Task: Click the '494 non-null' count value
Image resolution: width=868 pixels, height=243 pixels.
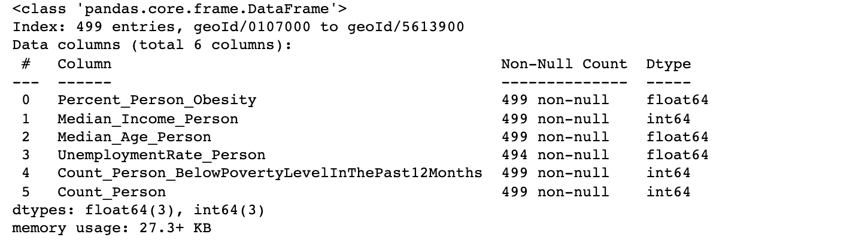Action: coord(555,155)
